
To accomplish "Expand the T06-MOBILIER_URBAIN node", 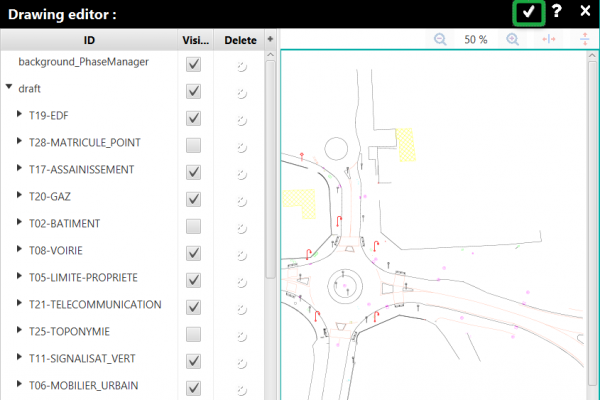I will coord(19,384).
